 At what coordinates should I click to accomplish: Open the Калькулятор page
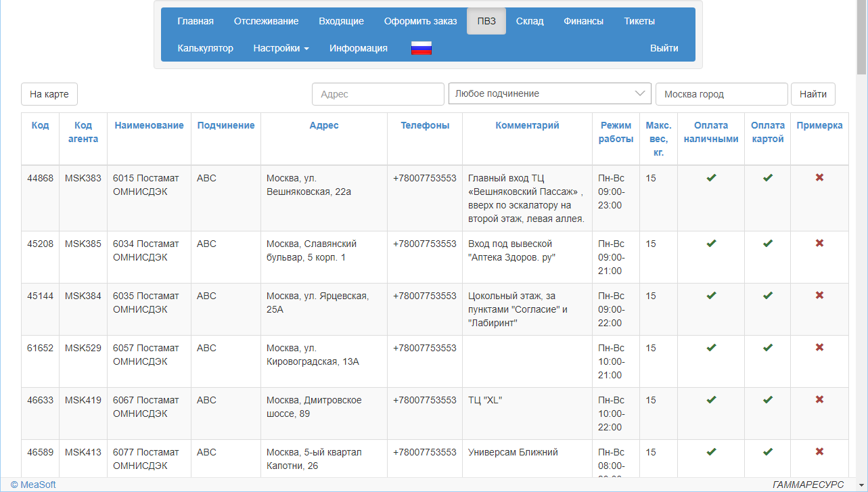click(x=205, y=48)
